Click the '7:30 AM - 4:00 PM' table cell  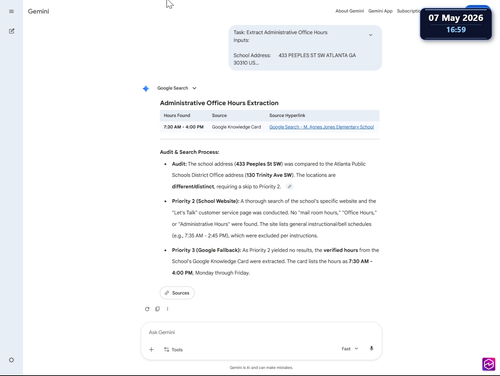pyautogui.click(x=183, y=127)
